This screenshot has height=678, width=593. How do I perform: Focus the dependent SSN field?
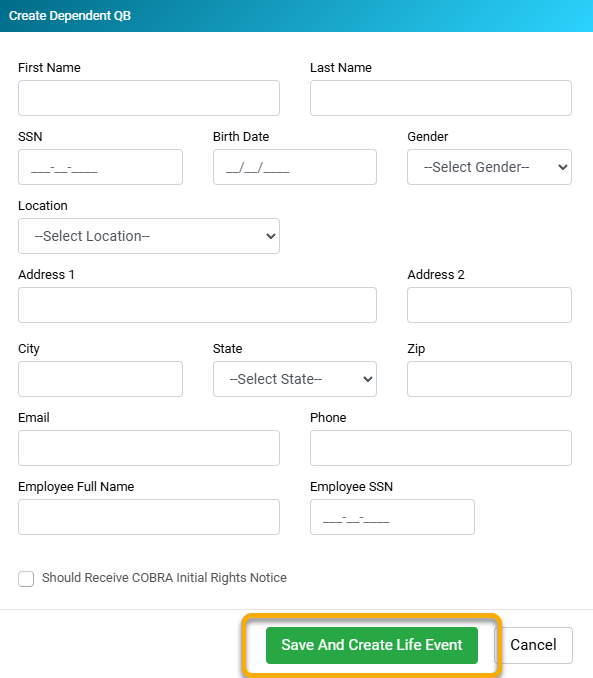100,167
